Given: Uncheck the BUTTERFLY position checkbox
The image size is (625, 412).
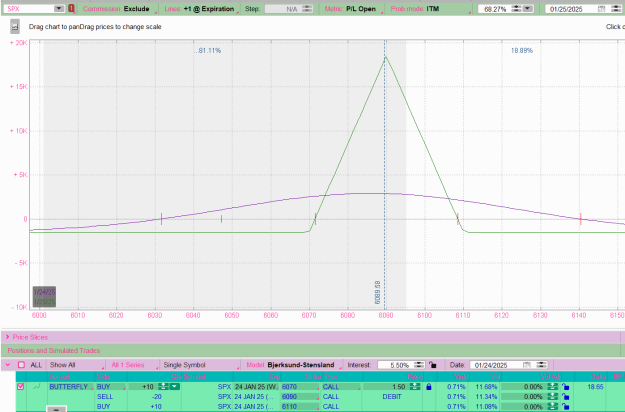Looking at the screenshot, I should pos(21,386).
